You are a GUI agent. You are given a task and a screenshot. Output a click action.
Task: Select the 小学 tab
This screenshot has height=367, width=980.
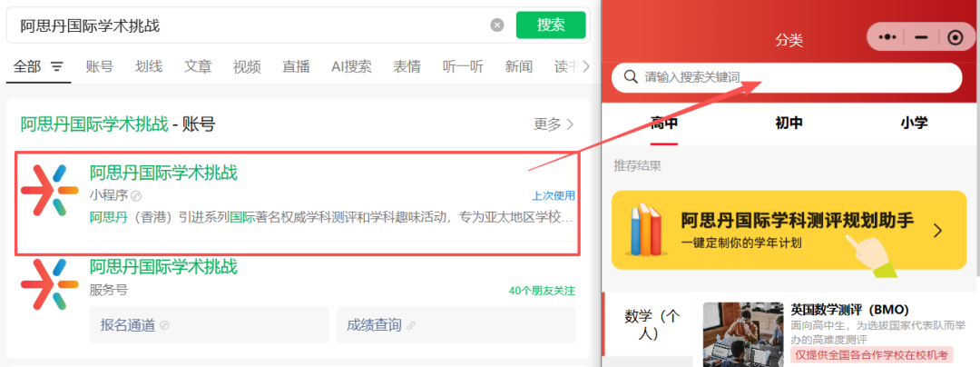point(914,123)
